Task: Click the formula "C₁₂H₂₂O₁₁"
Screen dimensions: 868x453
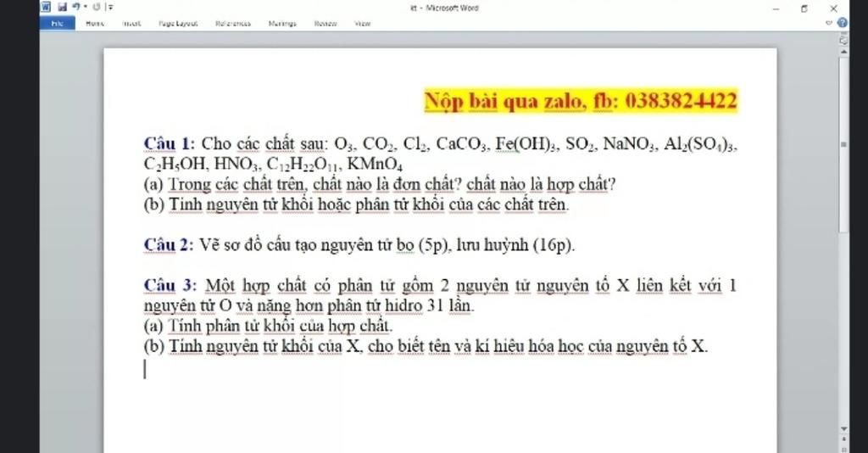Action: (303, 165)
